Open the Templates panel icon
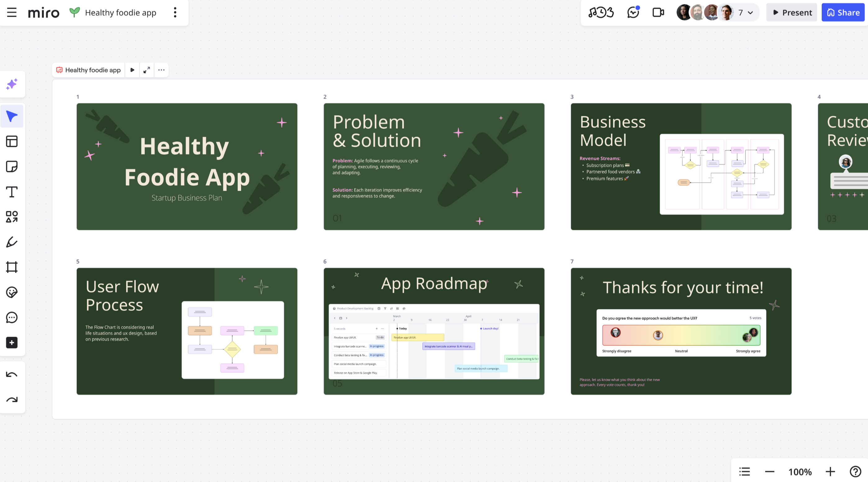This screenshot has width=868, height=482. 12,142
